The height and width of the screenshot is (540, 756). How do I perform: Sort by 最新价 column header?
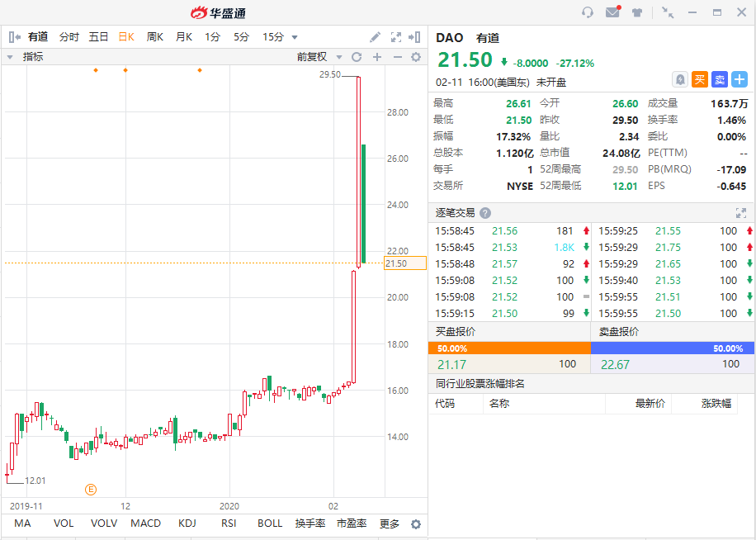[x=650, y=404]
